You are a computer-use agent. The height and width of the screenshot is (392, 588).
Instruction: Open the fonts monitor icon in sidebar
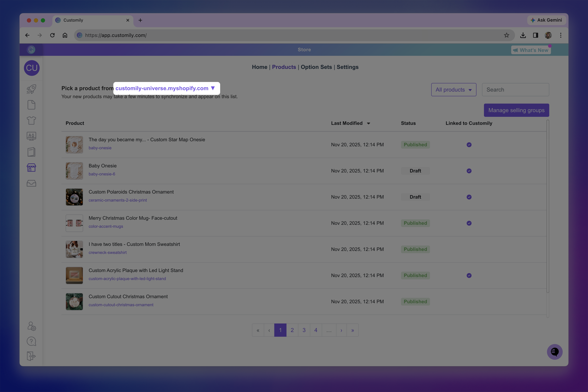tap(32, 136)
